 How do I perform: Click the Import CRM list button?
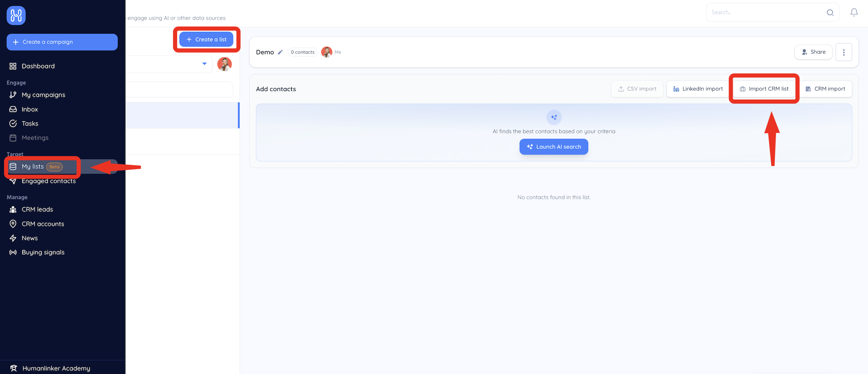point(764,89)
